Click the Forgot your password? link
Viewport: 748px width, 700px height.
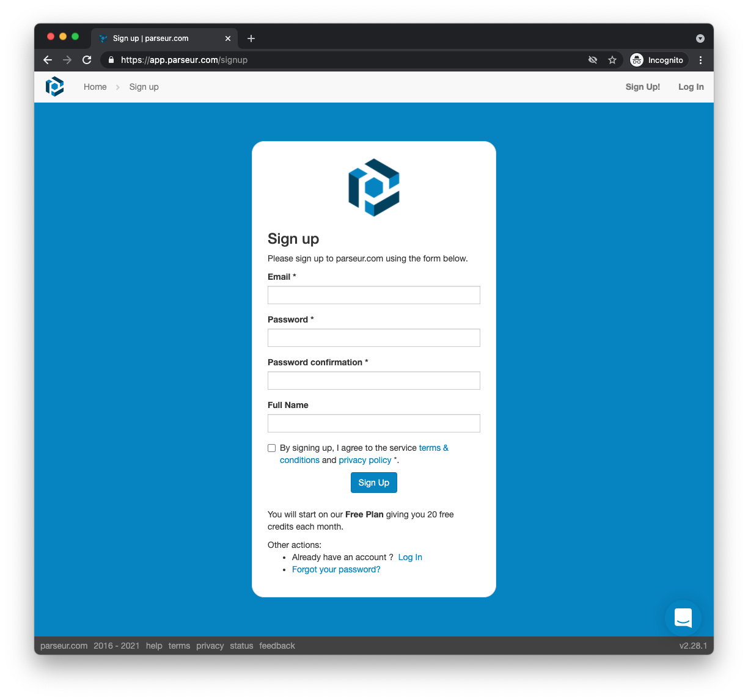(x=336, y=569)
